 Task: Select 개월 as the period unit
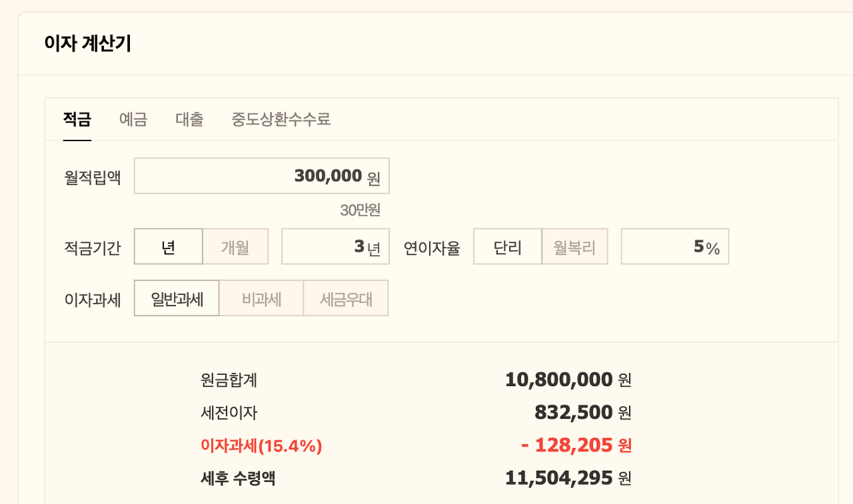point(235,246)
